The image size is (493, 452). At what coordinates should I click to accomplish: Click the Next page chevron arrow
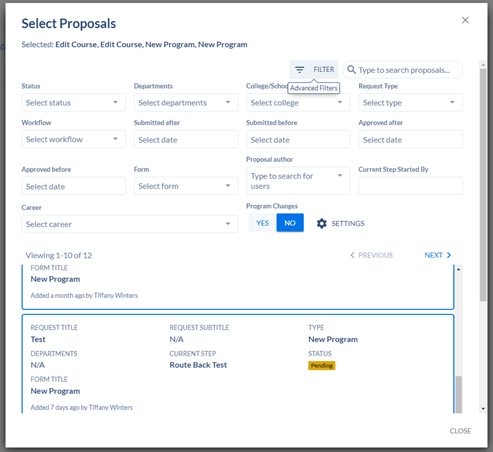click(x=449, y=255)
